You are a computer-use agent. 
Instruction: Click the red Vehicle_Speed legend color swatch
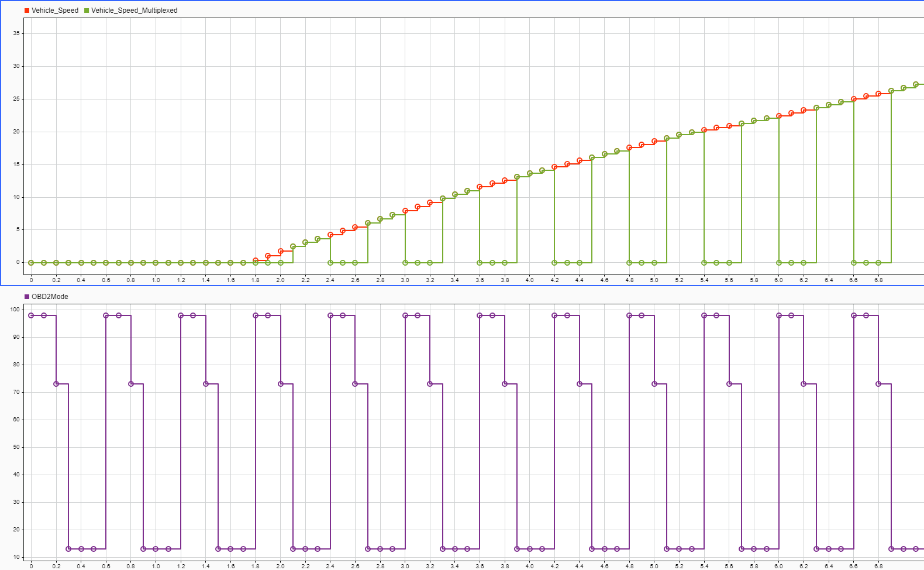coord(27,11)
